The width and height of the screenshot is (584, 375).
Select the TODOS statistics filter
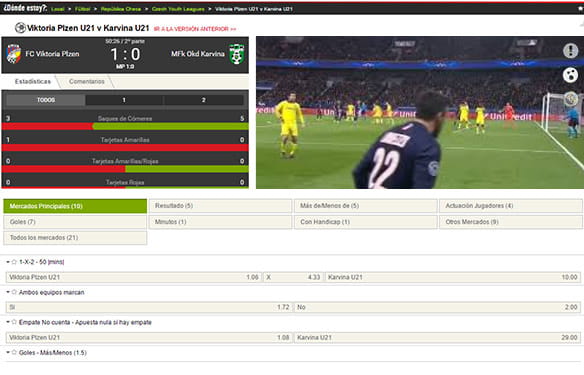coord(46,100)
